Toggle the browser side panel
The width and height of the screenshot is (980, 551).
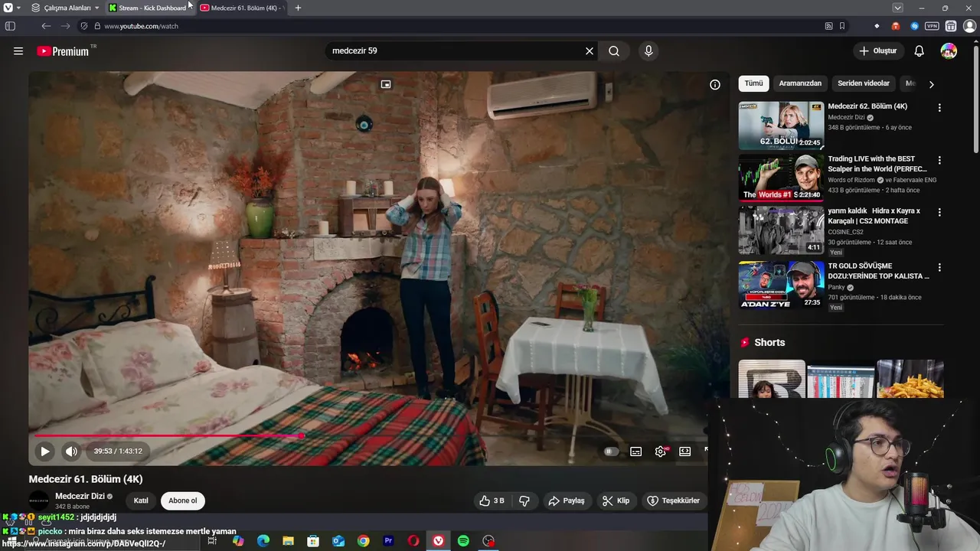(10, 26)
